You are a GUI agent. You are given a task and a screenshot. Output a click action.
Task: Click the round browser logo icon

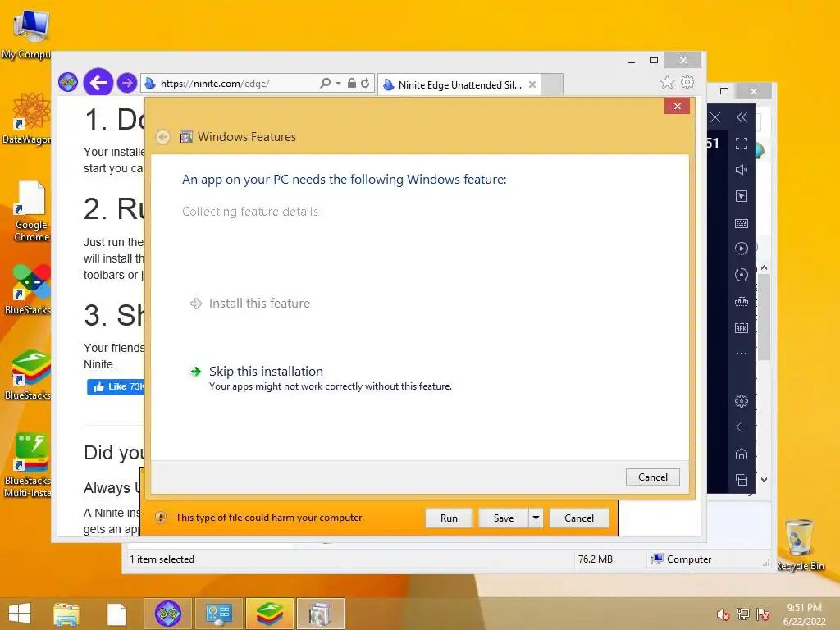pos(68,83)
